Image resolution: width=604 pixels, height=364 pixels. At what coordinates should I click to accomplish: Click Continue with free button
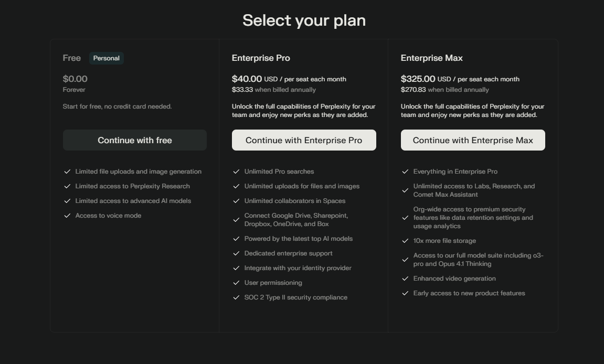pyautogui.click(x=135, y=140)
